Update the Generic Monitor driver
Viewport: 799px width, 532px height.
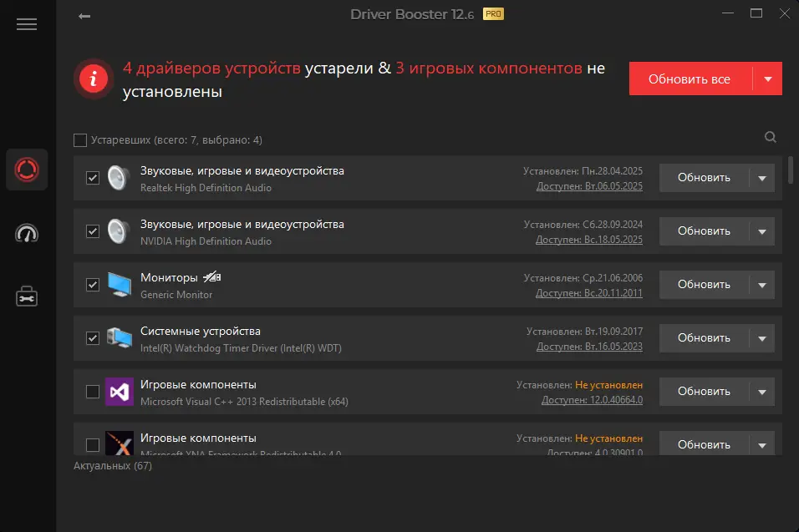[x=704, y=285]
